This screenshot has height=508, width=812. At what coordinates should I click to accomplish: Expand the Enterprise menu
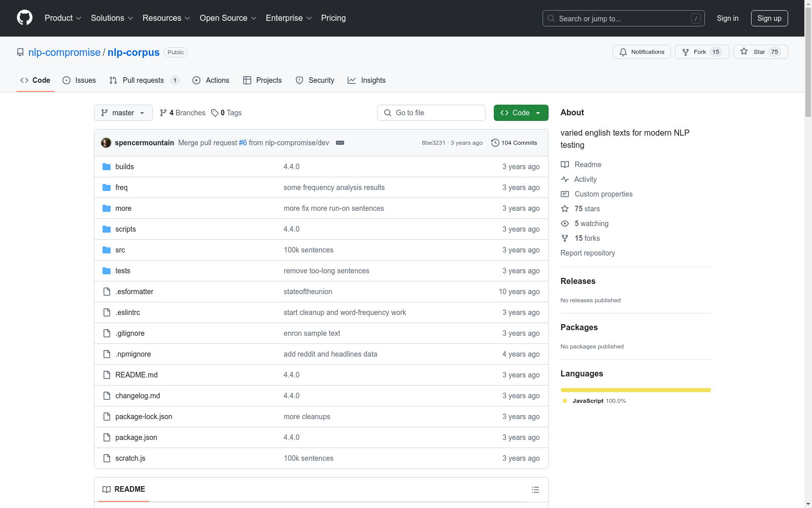click(x=289, y=18)
